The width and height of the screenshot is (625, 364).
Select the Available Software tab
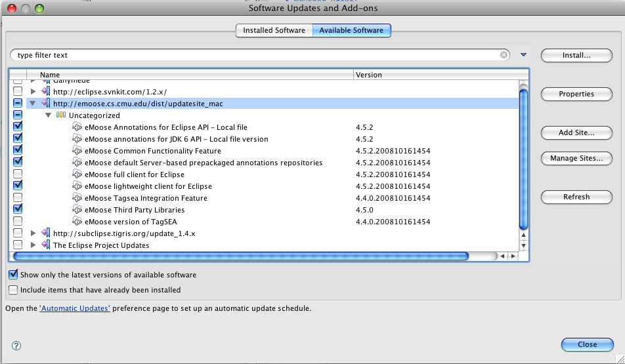point(351,30)
